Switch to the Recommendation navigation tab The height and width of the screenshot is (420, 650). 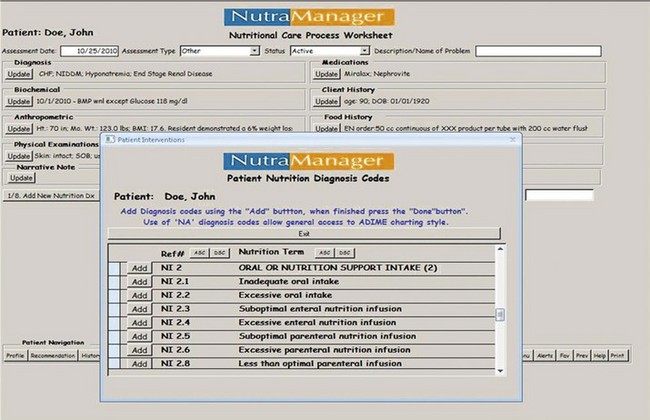(53, 355)
